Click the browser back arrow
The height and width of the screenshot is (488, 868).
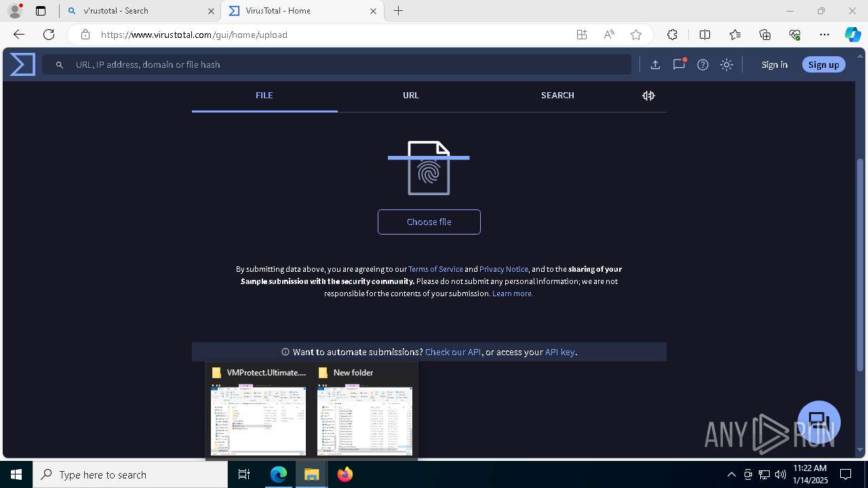pyautogui.click(x=19, y=35)
